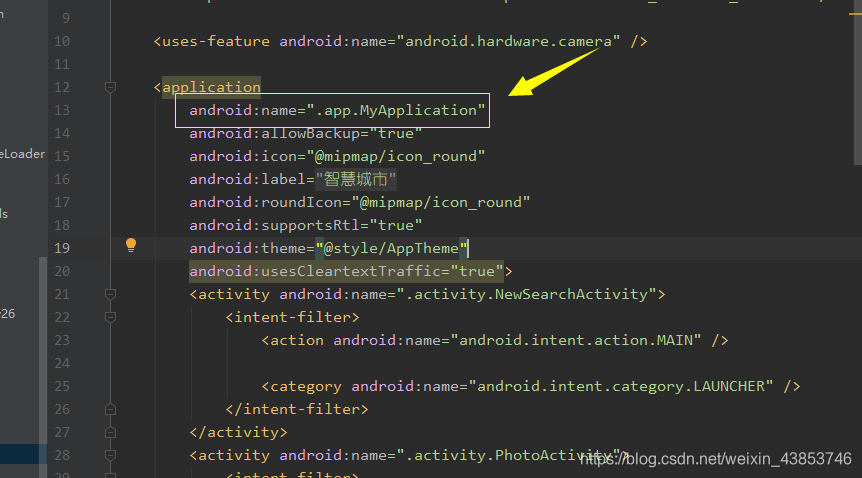Click line number 25 in the gutter
This screenshot has width=862, height=478.
point(62,386)
